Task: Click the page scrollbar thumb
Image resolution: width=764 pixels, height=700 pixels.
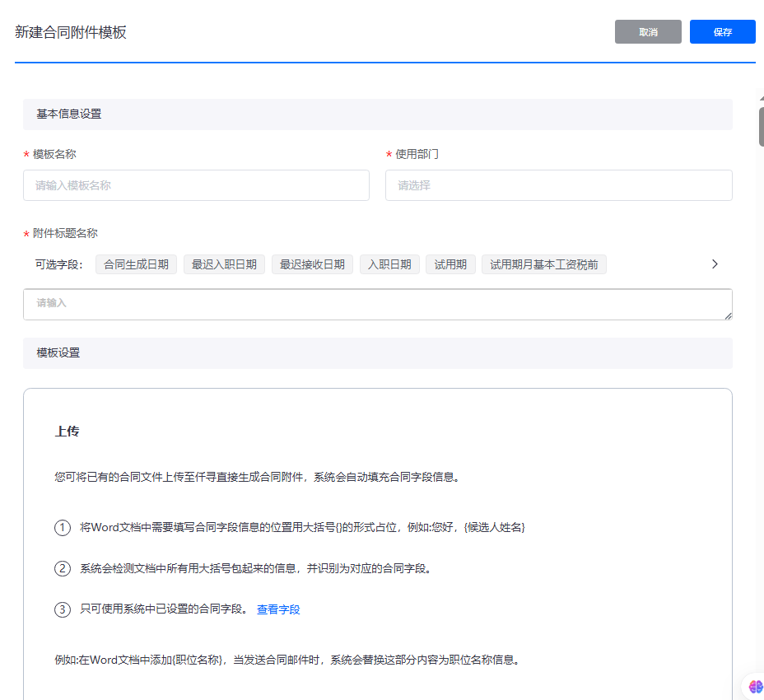Action: tap(761, 127)
